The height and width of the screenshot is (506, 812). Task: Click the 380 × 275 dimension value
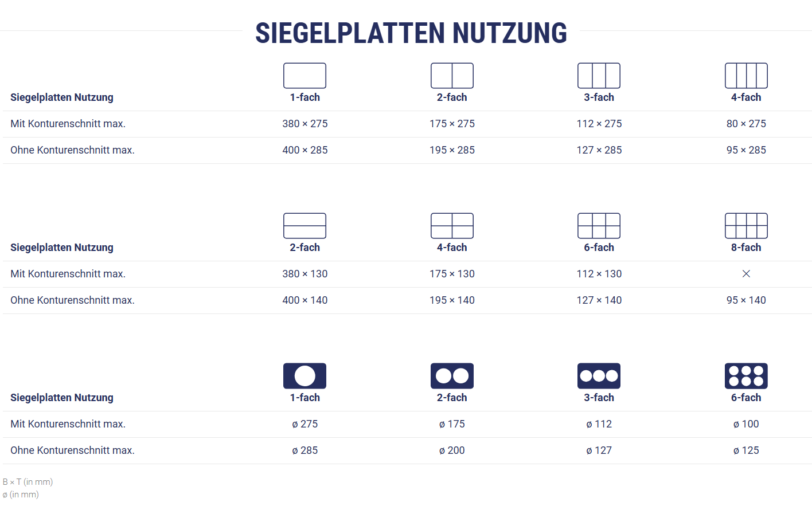[304, 124]
